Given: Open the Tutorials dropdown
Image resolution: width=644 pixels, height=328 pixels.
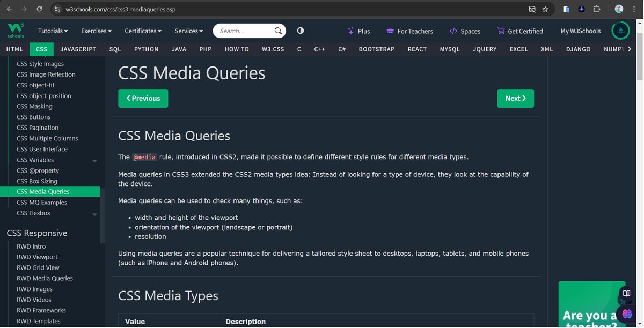Looking at the screenshot, I should coord(52,31).
